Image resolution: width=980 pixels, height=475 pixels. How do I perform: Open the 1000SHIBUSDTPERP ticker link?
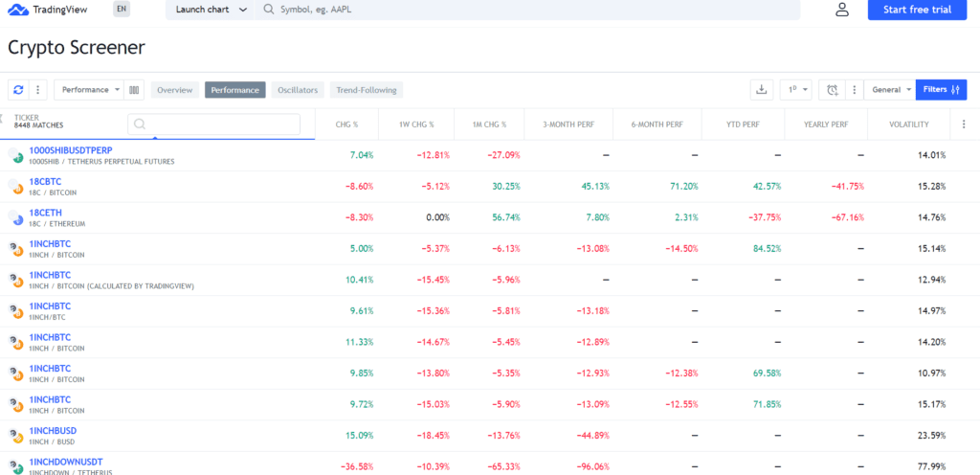[71, 150]
